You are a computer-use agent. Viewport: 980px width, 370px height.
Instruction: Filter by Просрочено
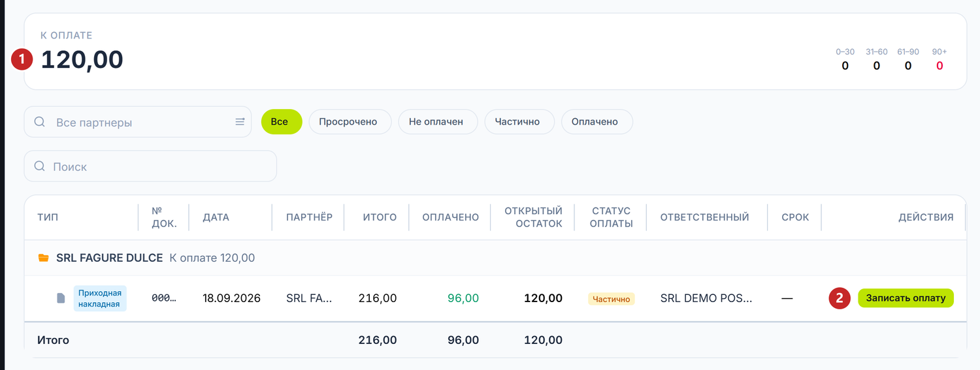click(x=350, y=122)
